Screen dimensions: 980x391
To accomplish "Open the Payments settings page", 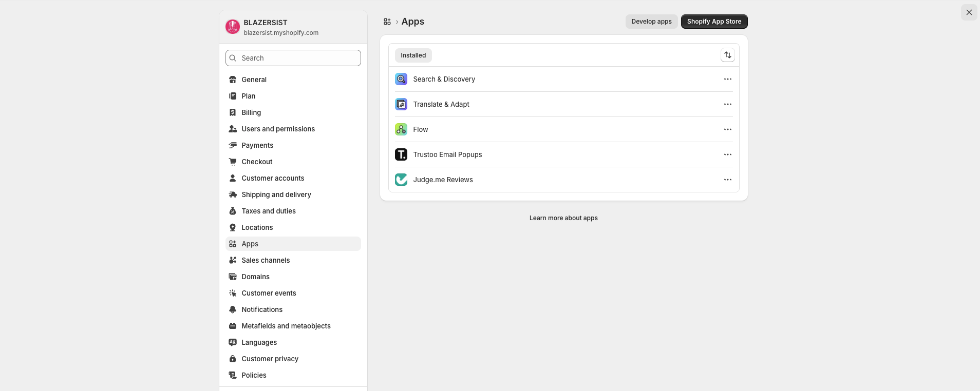I will [257, 145].
